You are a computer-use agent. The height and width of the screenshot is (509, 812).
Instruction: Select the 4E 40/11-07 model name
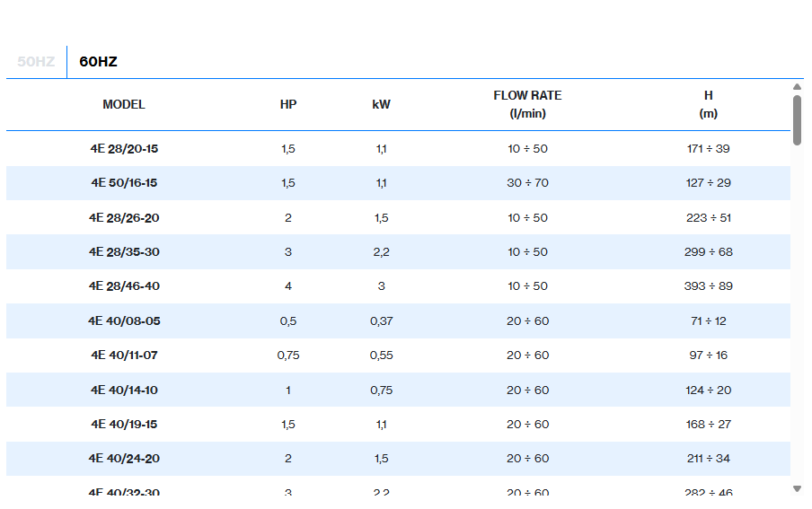click(x=124, y=355)
